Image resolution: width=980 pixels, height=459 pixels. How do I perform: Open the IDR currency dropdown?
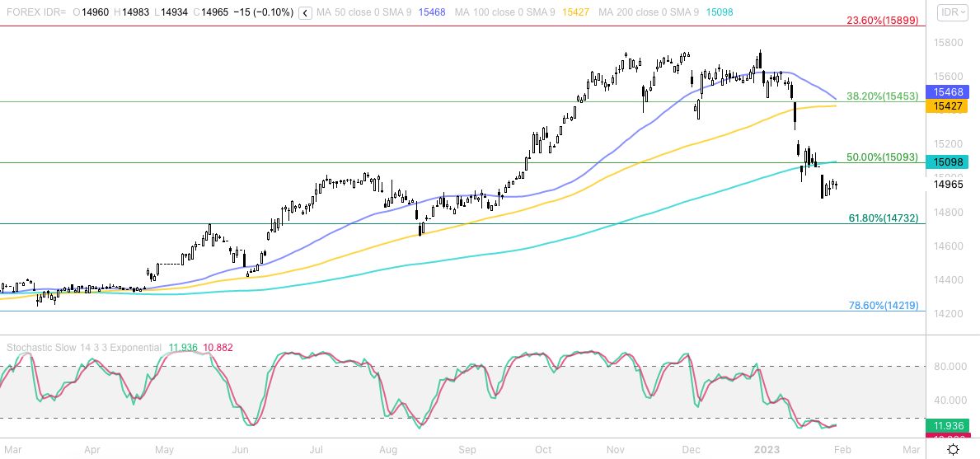(953, 12)
